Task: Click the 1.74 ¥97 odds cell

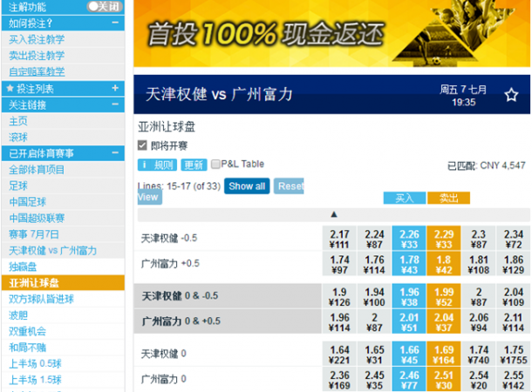Action: click(x=339, y=264)
